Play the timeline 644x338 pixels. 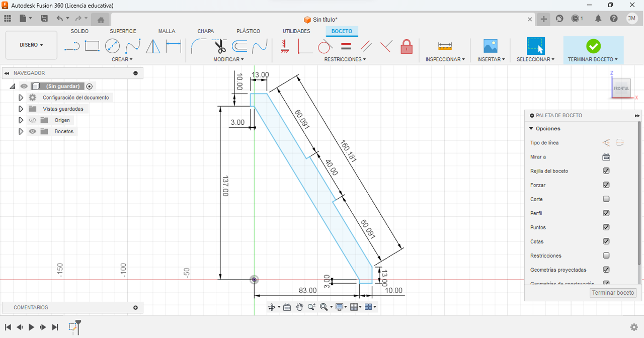[31, 327]
